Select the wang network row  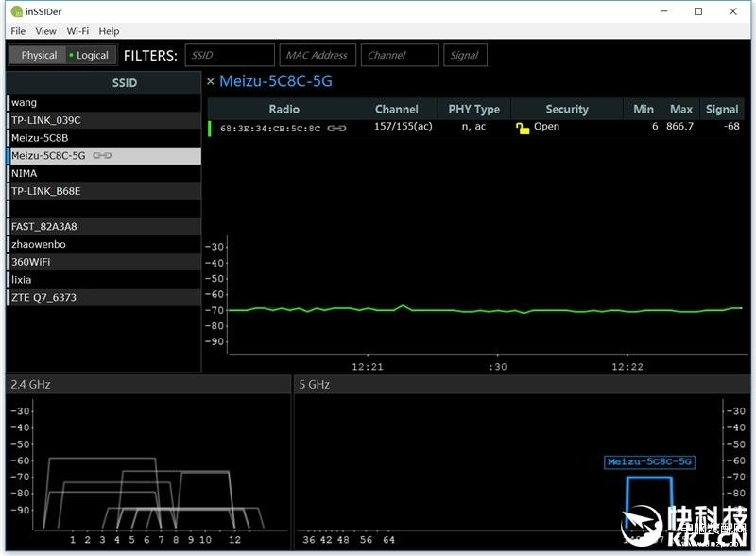(x=104, y=102)
